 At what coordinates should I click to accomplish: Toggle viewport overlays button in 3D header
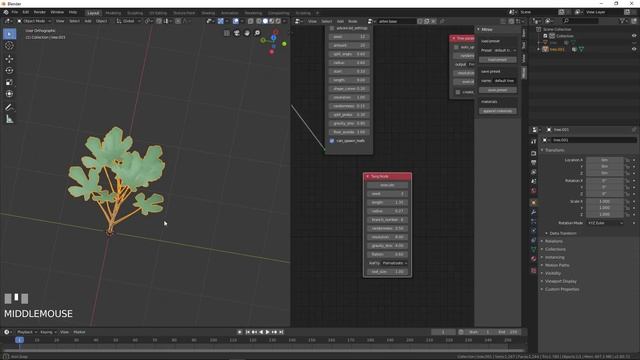[x=236, y=21]
